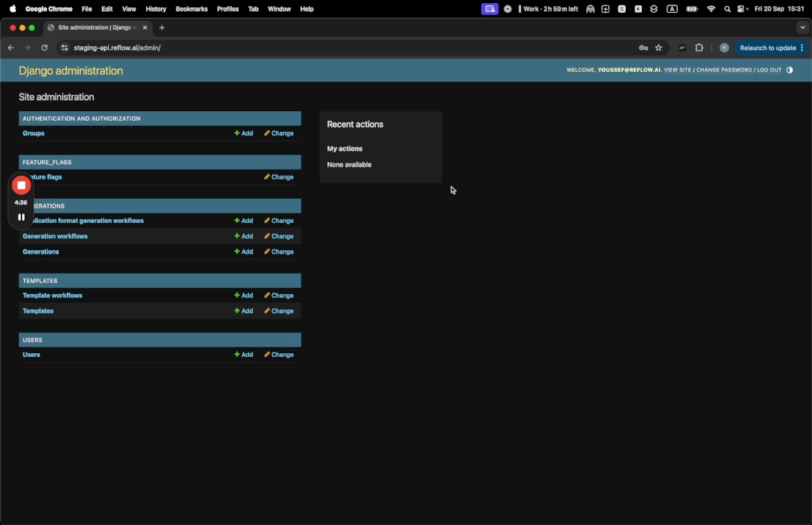The height and width of the screenshot is (525, 812).
Task: Open the History menu
Action: [x=156, y=9]
